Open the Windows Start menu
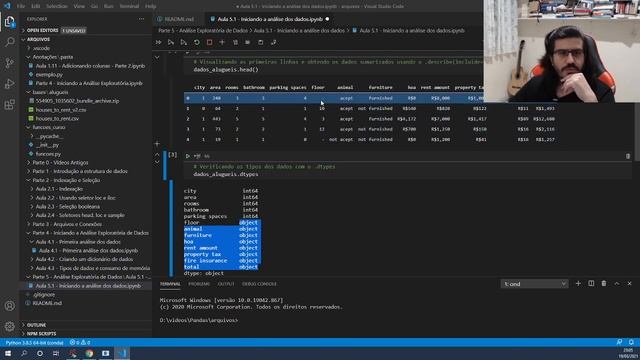This screenshot has width=640, height=360. [x=8, y=353]
